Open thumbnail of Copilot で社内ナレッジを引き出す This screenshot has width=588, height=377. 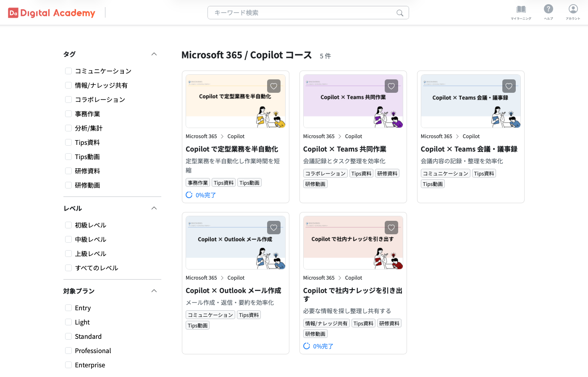(x=353, y=243)
